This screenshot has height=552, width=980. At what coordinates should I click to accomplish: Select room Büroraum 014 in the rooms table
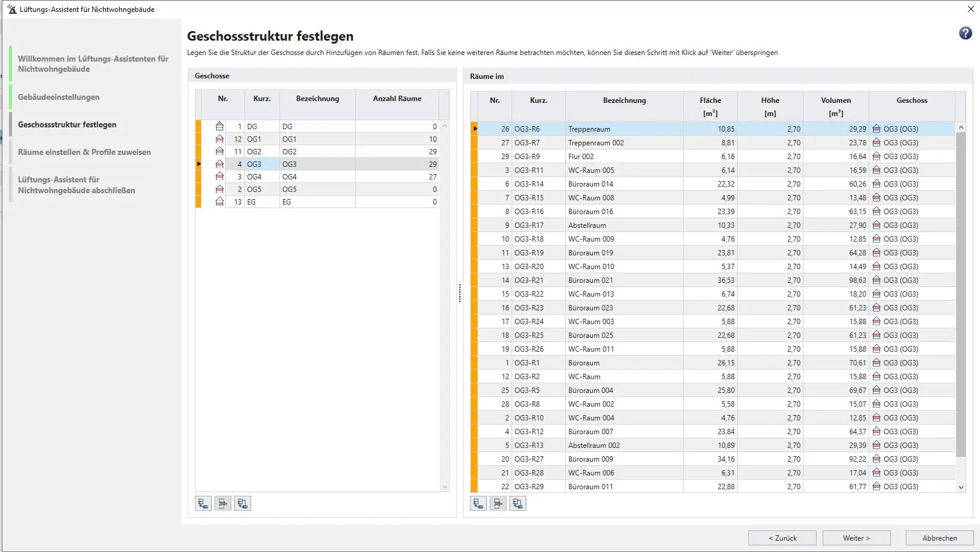591,184
